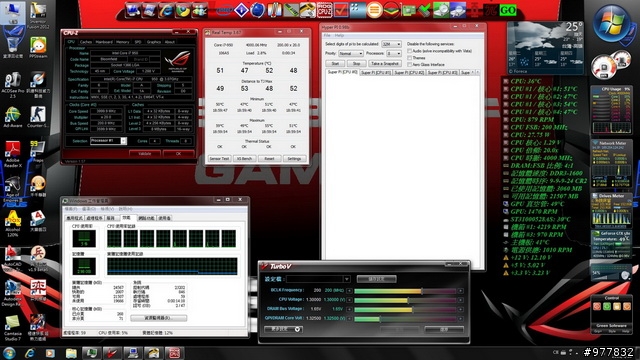Switch to the Memory tab in CPU-Z

click(x=122, y=42)
